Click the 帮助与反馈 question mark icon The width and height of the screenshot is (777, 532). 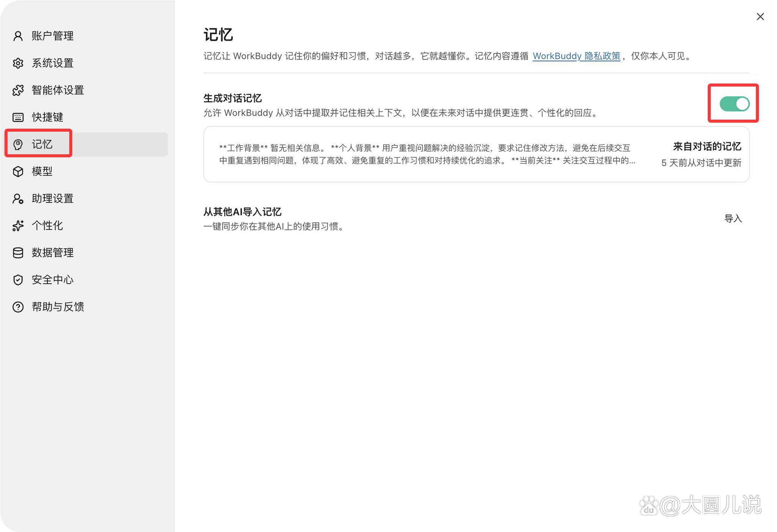coord(18,307)
